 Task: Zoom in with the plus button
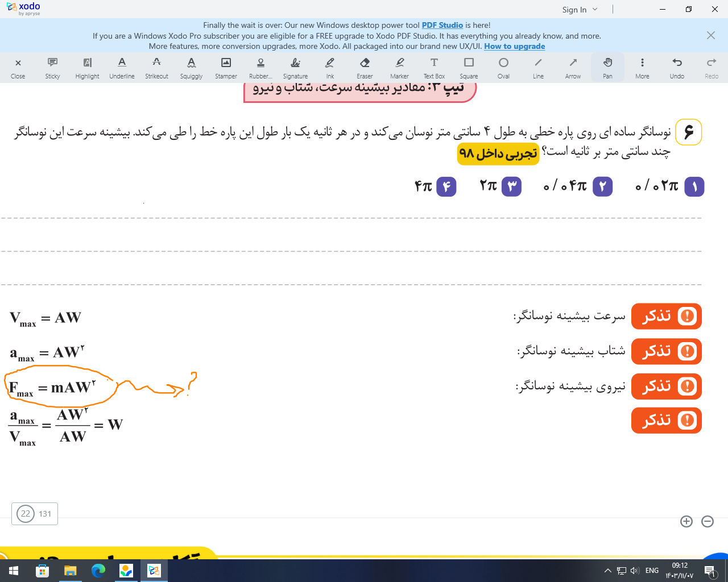tap(686, 521)
